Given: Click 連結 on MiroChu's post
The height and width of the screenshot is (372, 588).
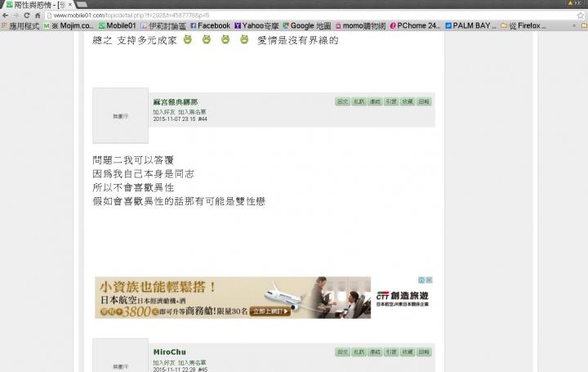Looking at the screenshot, I should [x=375, y=352].
